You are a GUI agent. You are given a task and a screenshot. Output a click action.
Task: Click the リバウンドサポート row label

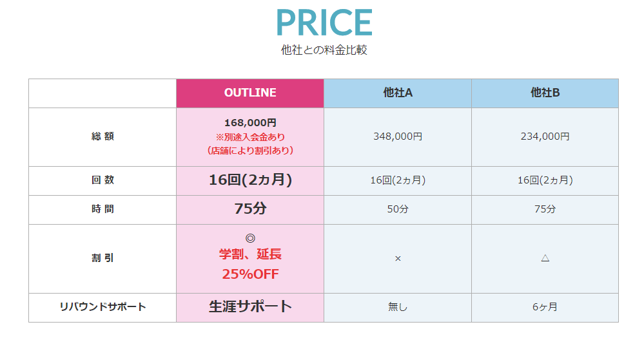click(x=102, y=307)
